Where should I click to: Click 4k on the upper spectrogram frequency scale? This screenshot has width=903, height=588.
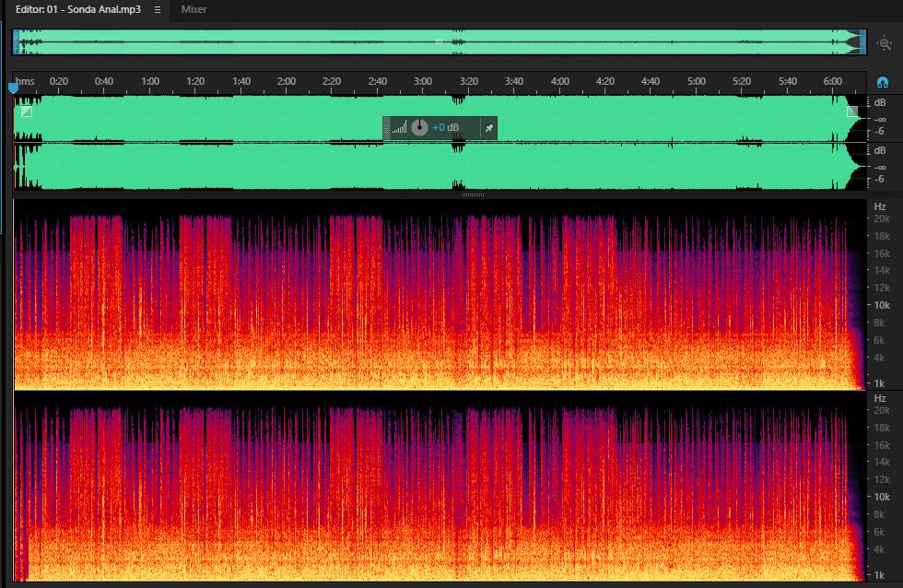click(x=879, y=358)
